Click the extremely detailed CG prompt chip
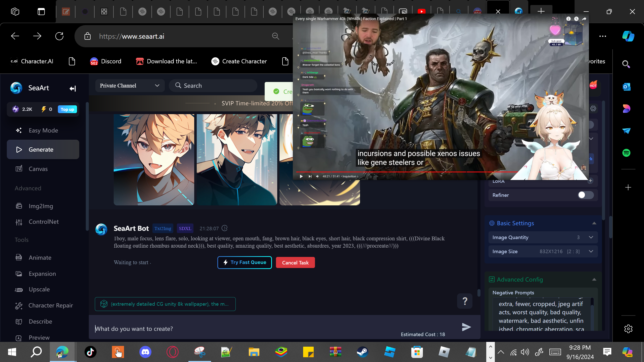Image resolution: width=644 pixels, height=362 pixels. coord(165,304)
